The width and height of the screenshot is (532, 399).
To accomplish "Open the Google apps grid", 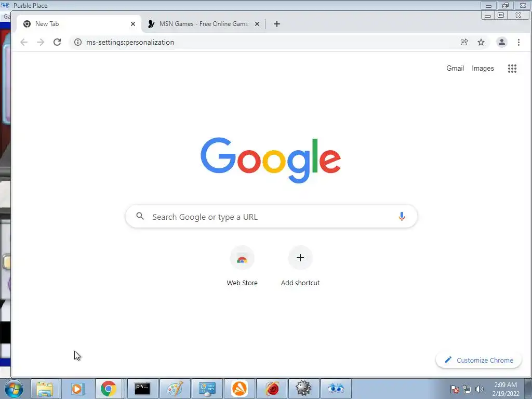I will pos(512,69).
